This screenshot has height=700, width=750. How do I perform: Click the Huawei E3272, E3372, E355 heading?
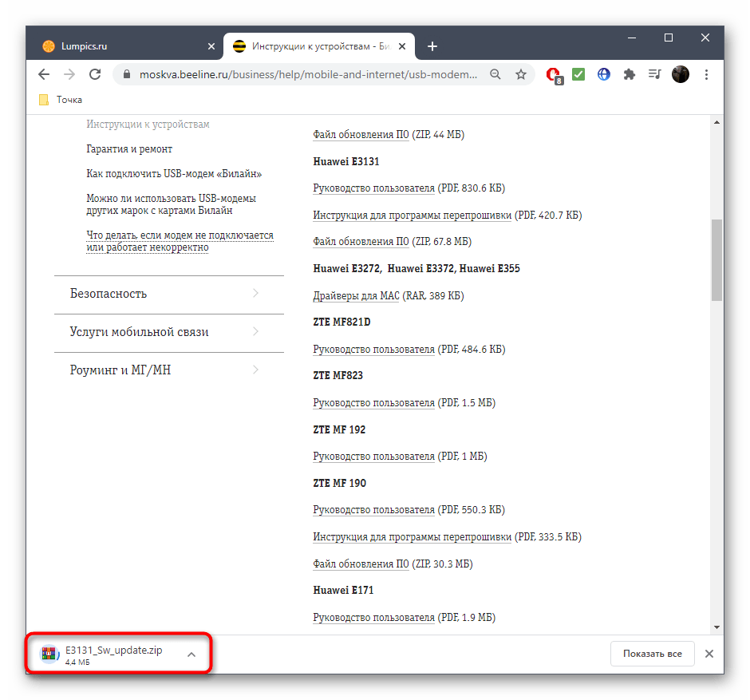pos(416,269)
